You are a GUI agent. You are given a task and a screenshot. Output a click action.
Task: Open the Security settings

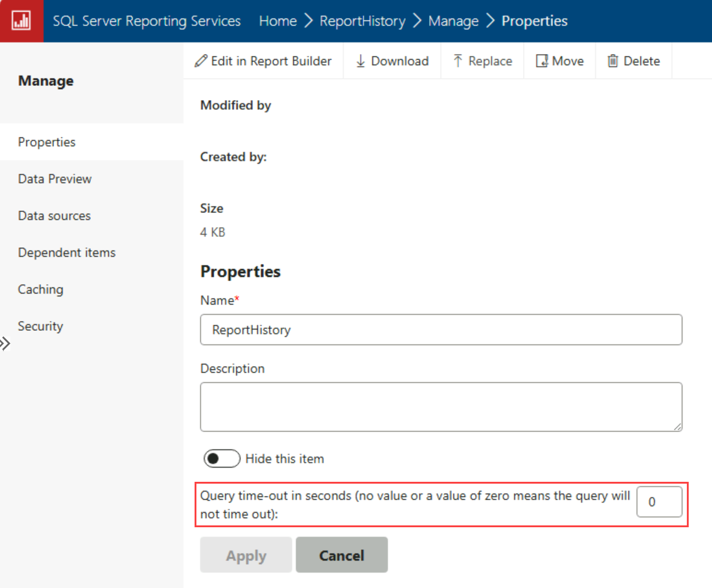(40, 326)
